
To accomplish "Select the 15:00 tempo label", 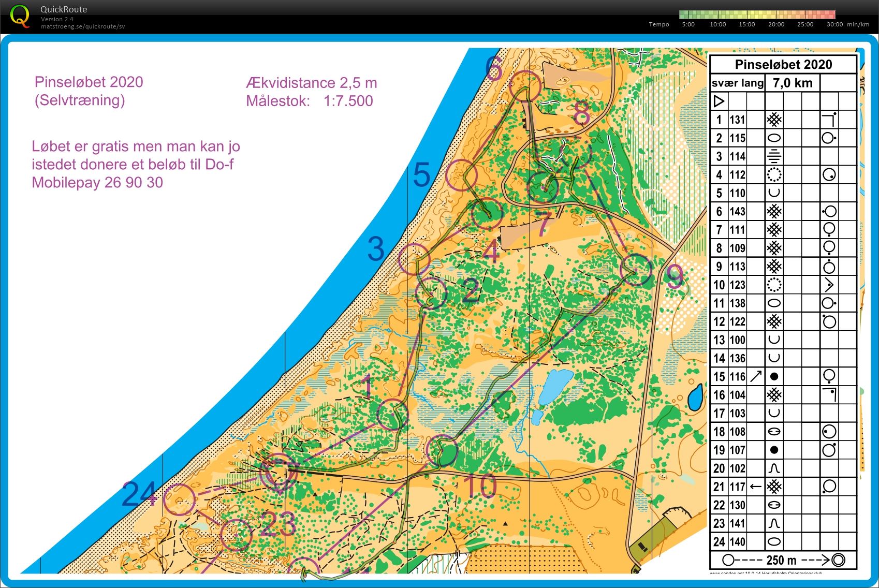I will (x=747, y=24).
